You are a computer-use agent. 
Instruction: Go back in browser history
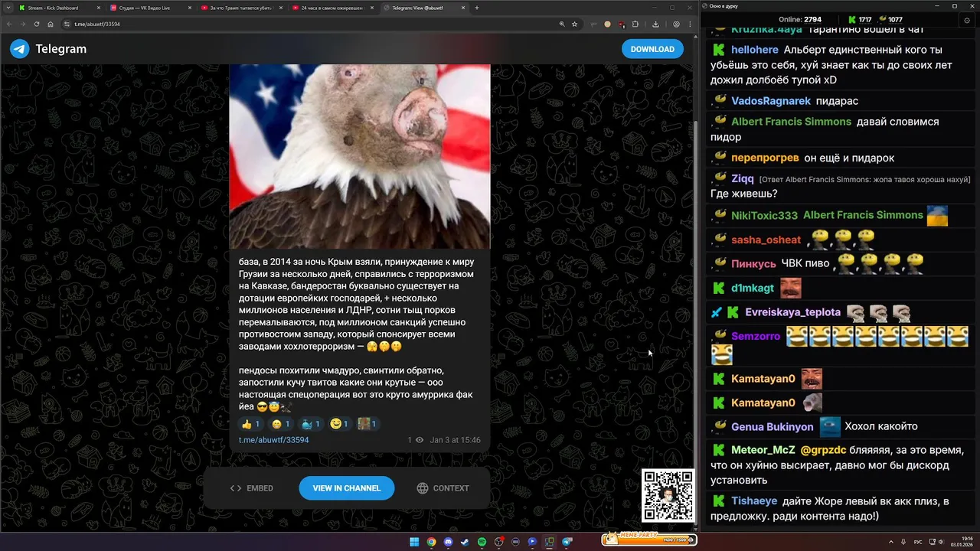tap(9, 24)
